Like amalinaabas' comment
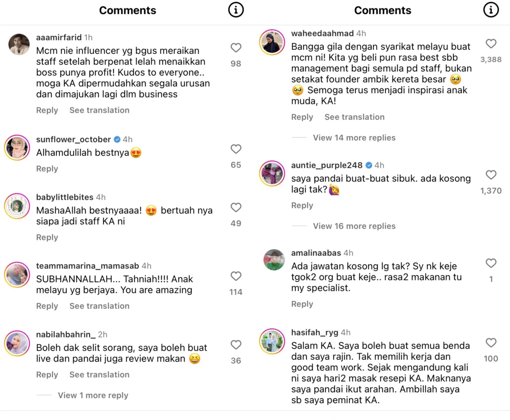This screenshot has width=510, height=420. (x=491, y=263)
